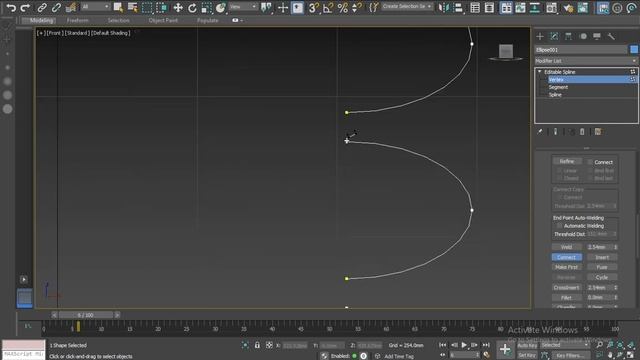Click the Cycle button
The image size is (640, 360).
(x=602, y=277)
